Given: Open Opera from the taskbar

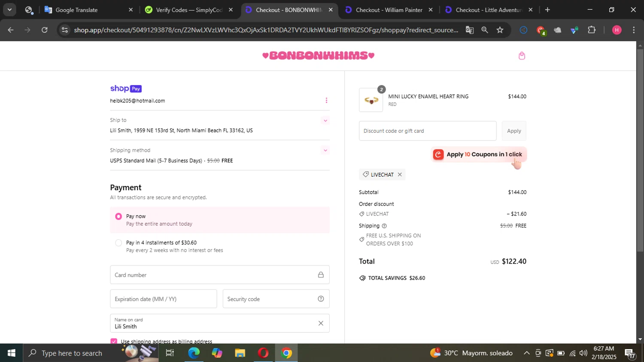Looking at the screenshot, I should coord(263,353).
